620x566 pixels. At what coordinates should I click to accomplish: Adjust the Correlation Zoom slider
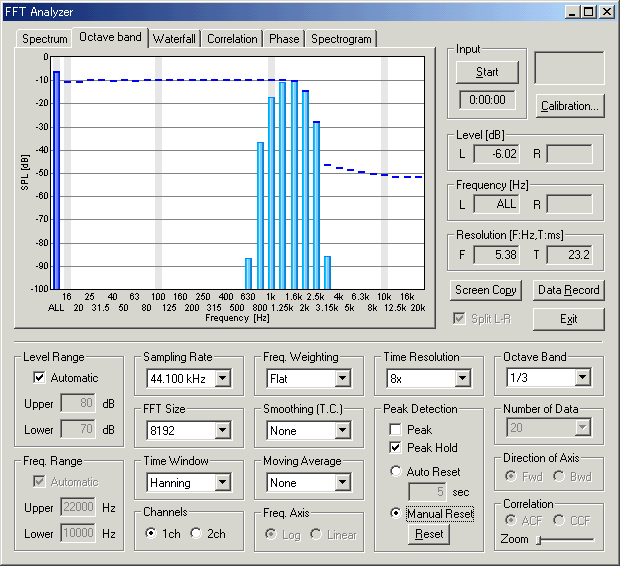[x=566, y=540]
